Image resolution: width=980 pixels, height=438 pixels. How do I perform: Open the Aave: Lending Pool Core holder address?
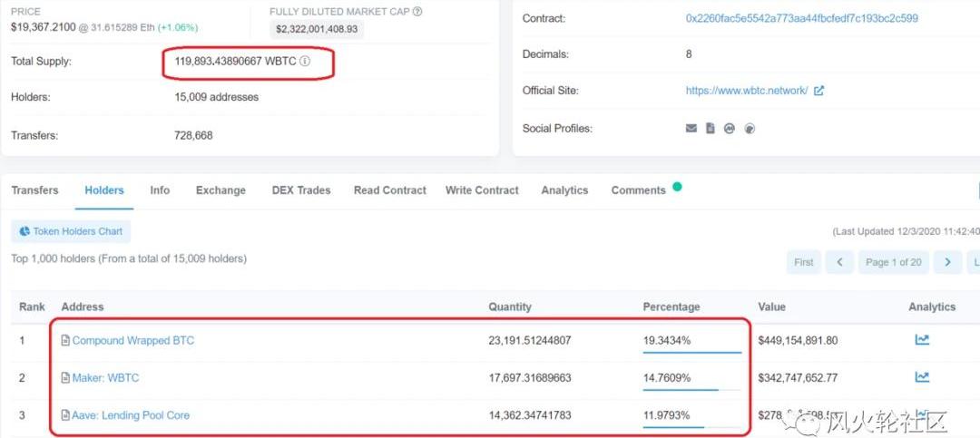click(x=131, y=415)
